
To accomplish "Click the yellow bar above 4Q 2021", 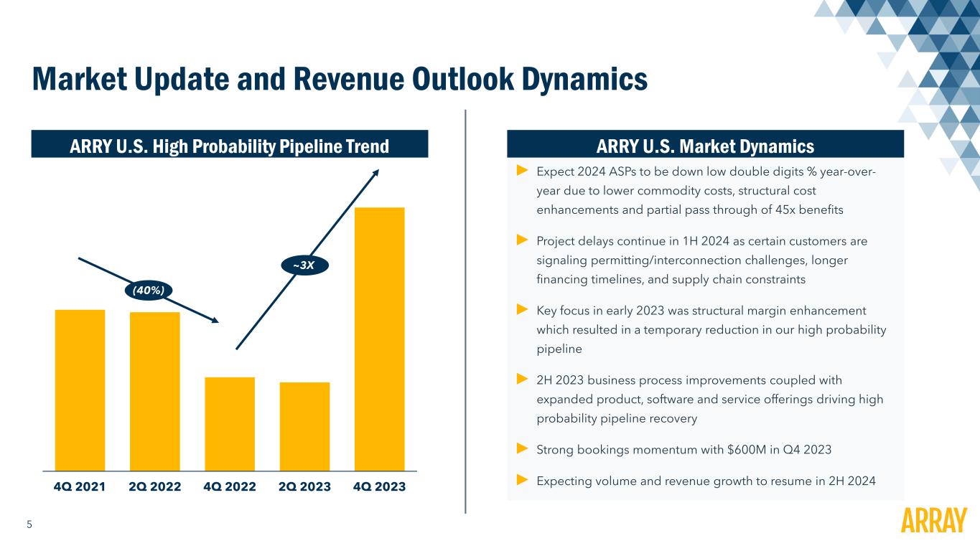I will [x=80, y=389].
